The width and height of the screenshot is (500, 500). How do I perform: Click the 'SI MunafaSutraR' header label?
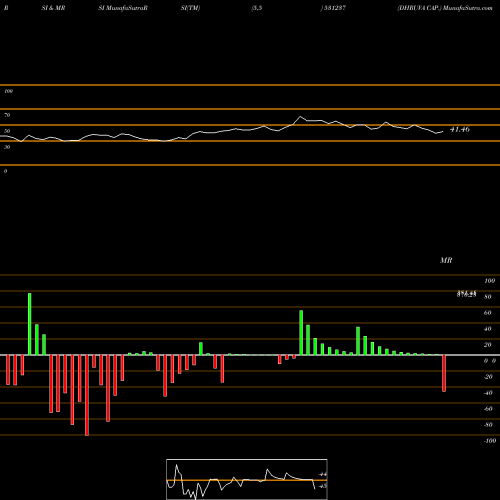click(123, 8)
